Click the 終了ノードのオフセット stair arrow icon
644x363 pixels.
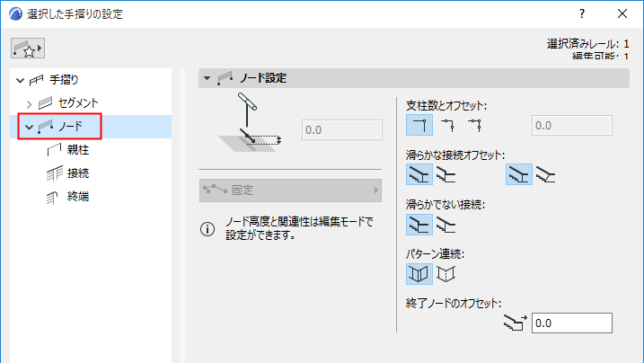point(515,323)
